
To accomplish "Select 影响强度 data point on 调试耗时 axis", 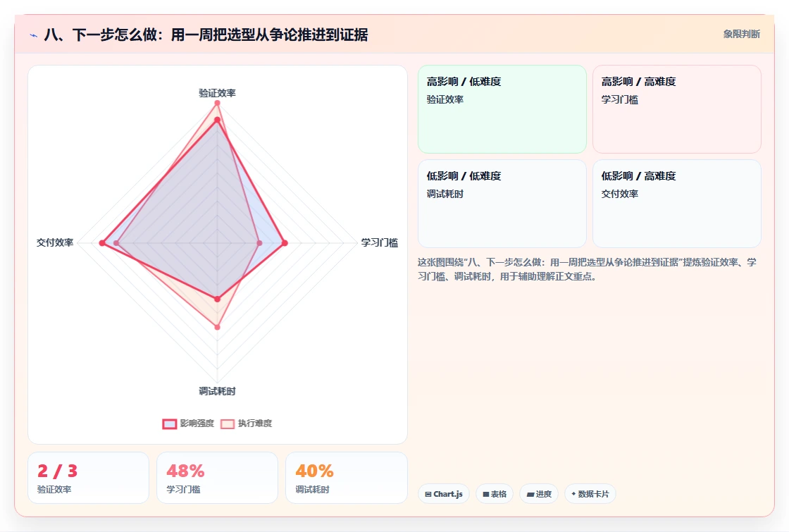I will 218,299.
